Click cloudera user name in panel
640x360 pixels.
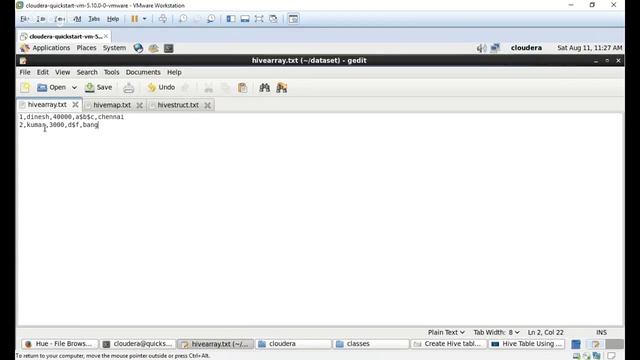[x=526, y=48]
